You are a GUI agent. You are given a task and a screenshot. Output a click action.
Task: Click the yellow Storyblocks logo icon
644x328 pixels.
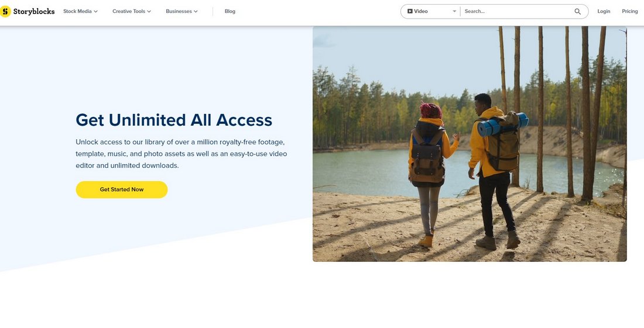(5, 12)
